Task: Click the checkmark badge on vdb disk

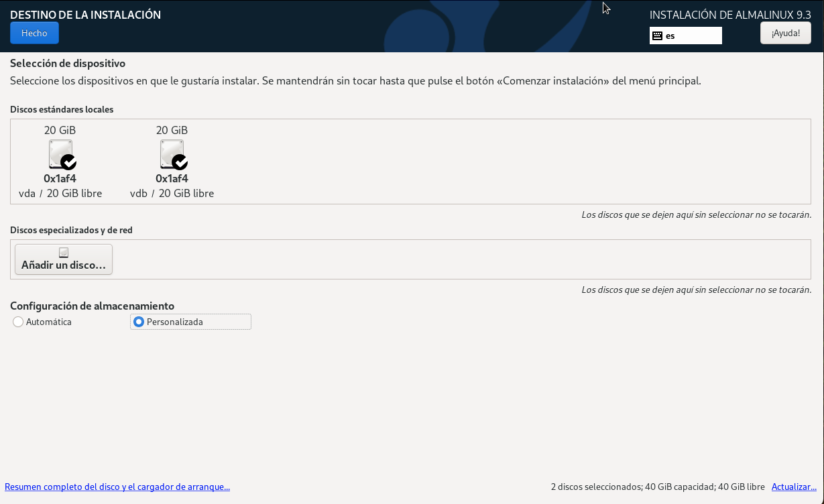Action: point(180,162)
